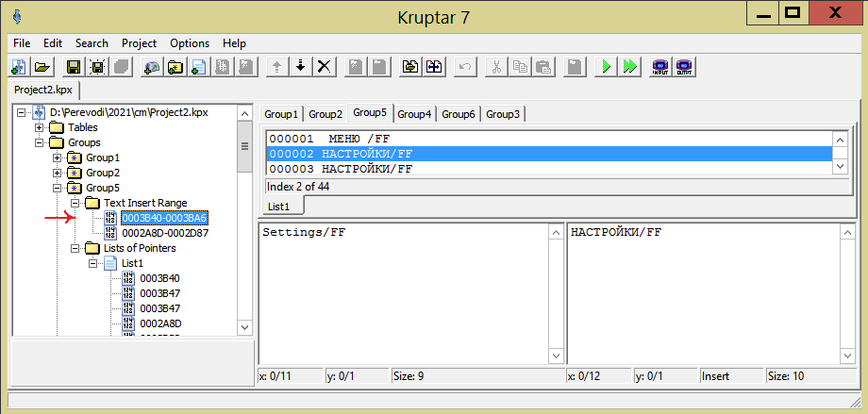Click the Save As floppy icon
Viewport: 868px width, 414px height.
[x=98, y=67]
